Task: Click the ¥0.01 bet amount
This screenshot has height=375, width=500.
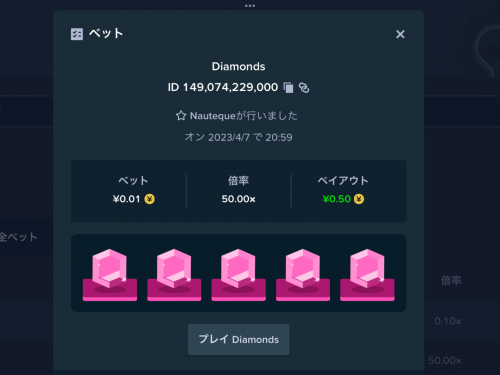Action: pyautogui.click(x=126, y=199)
